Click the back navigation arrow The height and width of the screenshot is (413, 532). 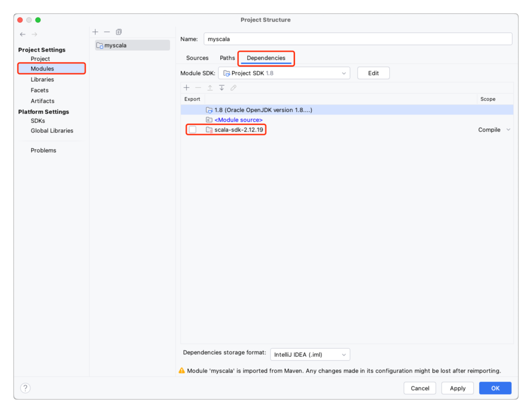pyautogui.click(x=23, y=34)
